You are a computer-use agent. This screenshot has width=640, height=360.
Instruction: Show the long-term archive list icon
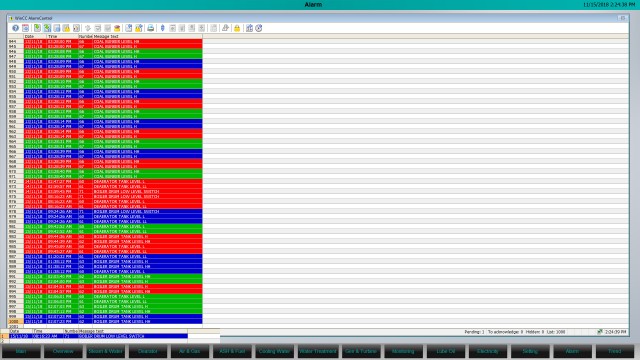click(57, 28)
